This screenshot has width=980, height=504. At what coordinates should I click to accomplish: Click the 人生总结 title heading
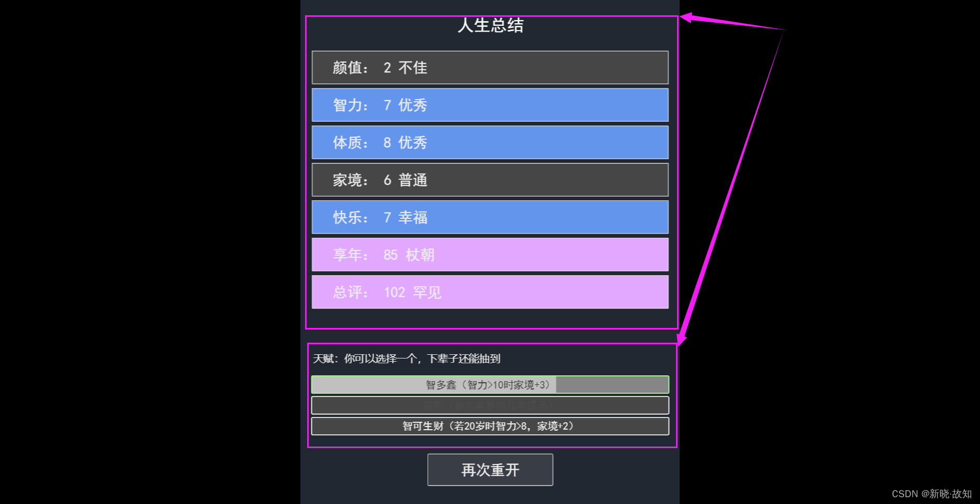coord(491,25)
